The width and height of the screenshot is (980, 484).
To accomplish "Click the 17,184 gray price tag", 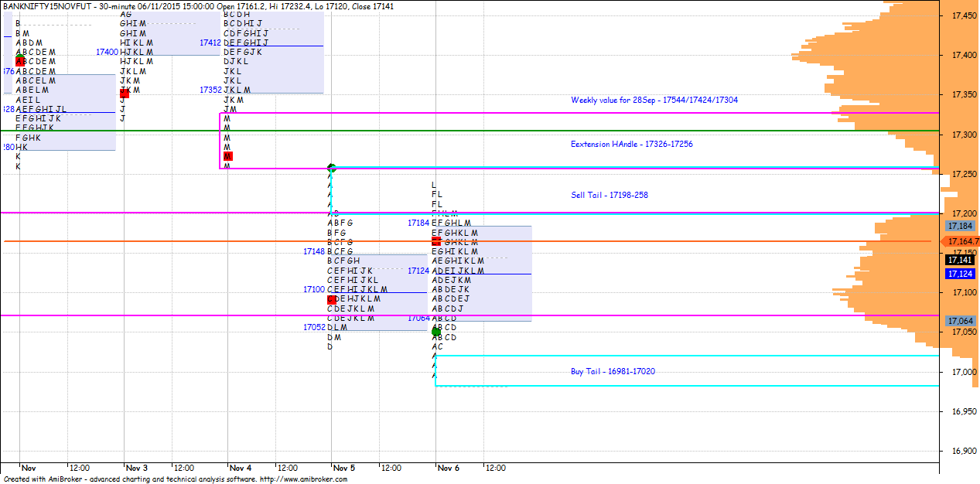I will coord(960,226).
